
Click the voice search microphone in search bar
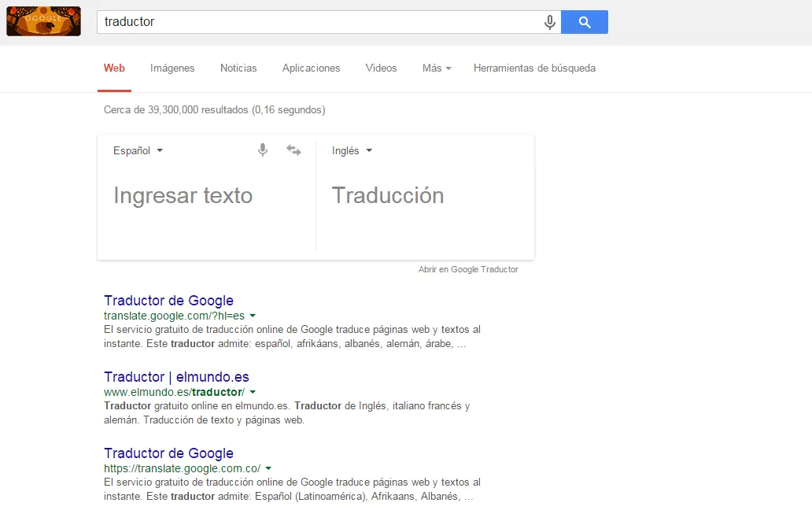pyautogui.click(x=549, y=22)
